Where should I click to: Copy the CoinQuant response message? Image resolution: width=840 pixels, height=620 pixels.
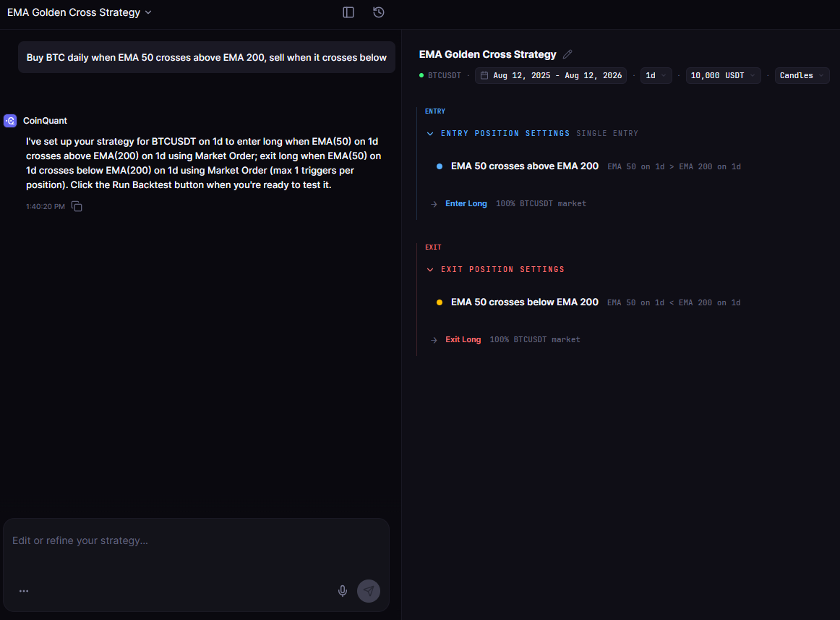77,206
